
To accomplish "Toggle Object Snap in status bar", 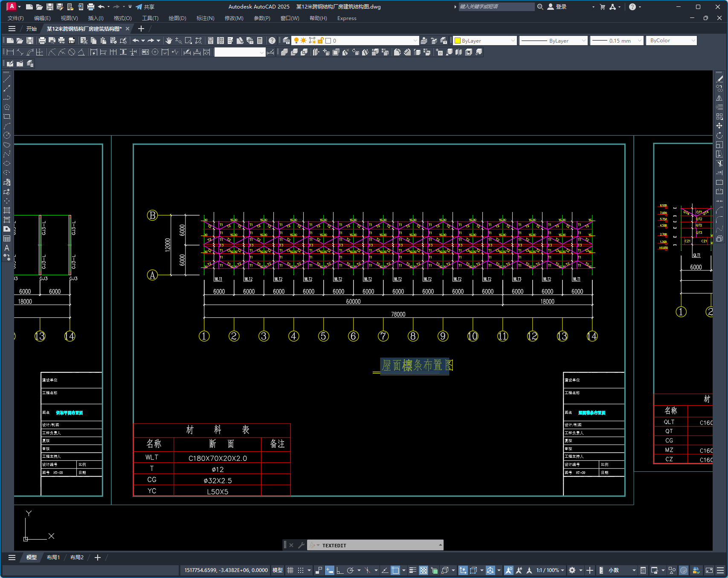I will 395,570.
